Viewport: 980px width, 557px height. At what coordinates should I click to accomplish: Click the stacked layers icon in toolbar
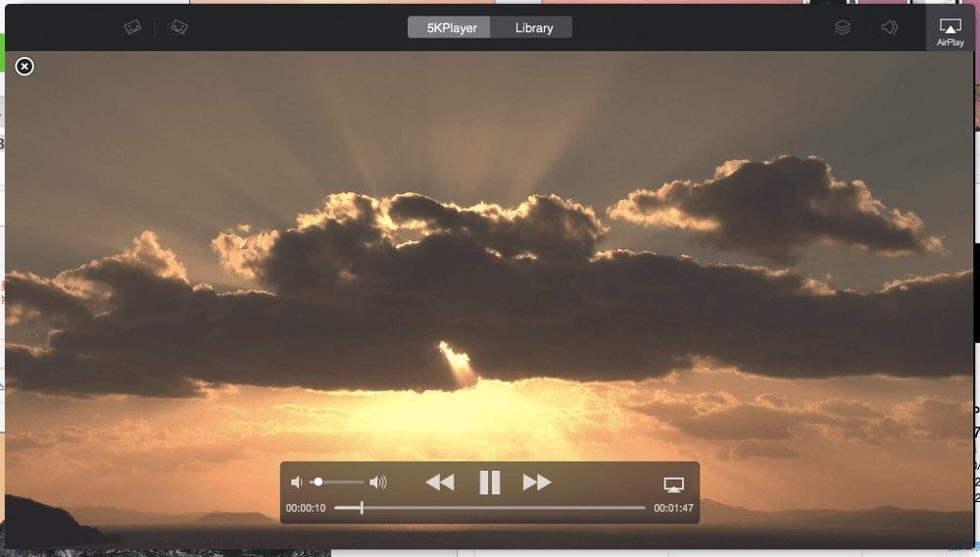tap(843, 27)
